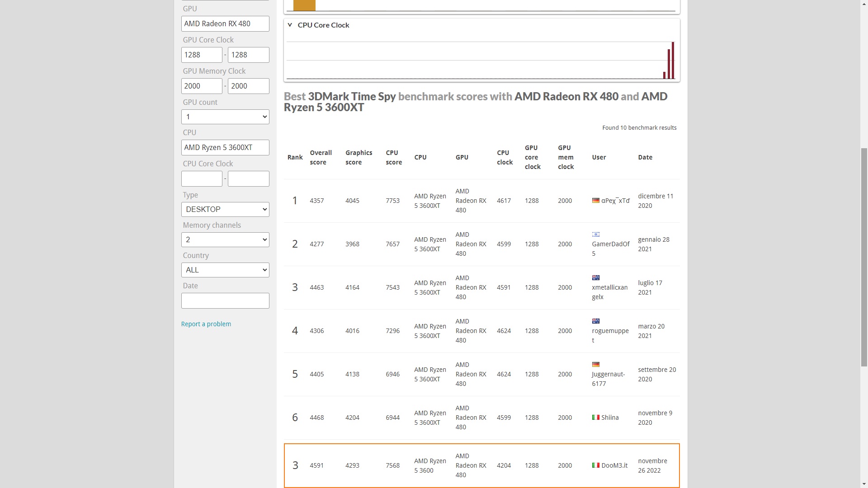
Task: Click the tallest red bar in CPU clock chart
Action: pyautogui.click(x=673, y=60)
